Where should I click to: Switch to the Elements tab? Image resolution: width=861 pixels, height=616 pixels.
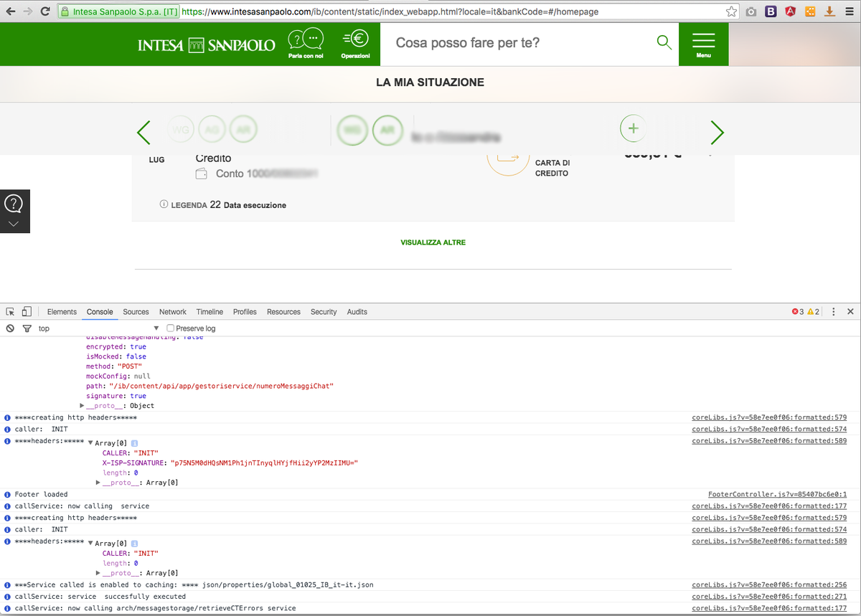click(62, 312)
